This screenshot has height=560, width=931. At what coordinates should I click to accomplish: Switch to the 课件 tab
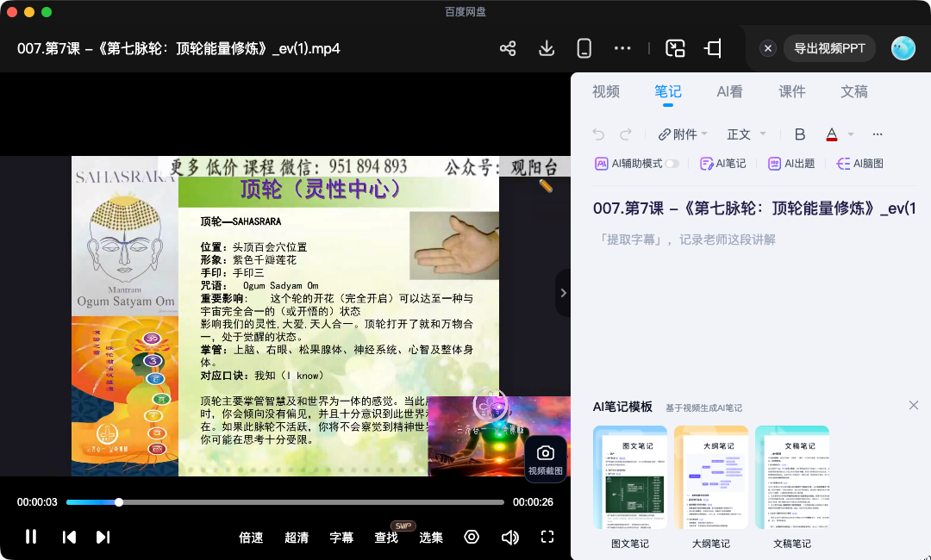point(792,91)
